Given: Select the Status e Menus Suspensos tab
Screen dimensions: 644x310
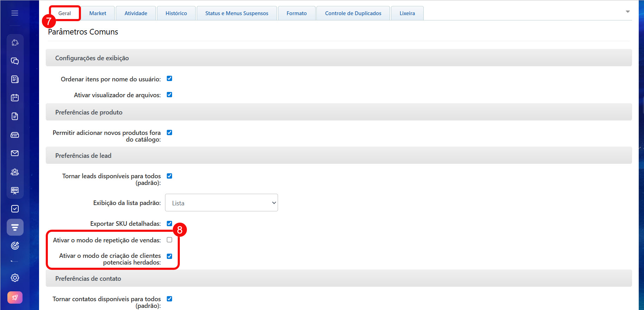Looking at the screenshot, I should (x=236, y=13).
